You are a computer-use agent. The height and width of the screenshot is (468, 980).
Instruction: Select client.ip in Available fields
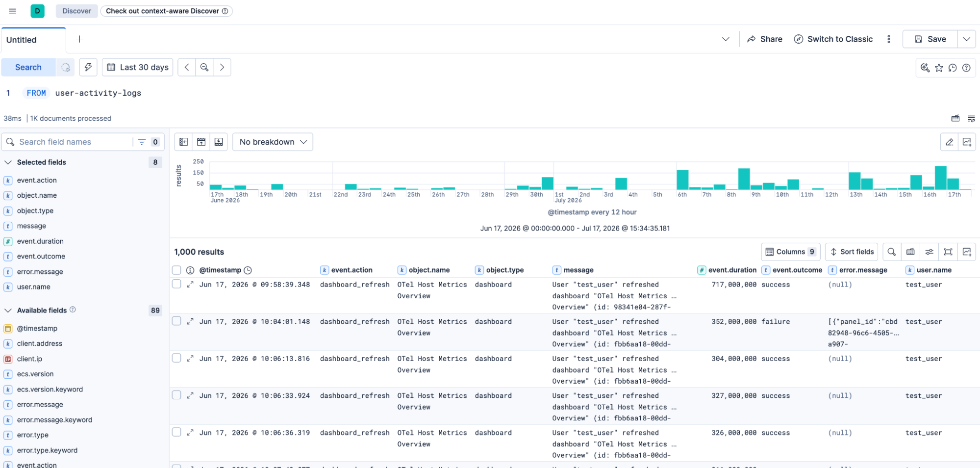[x=29, y=359]
